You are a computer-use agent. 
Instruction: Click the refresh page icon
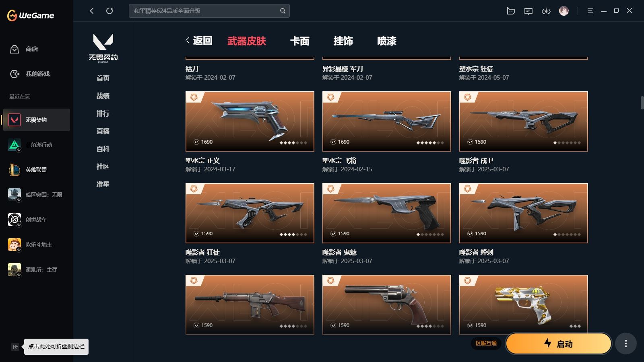pos(109,11)
